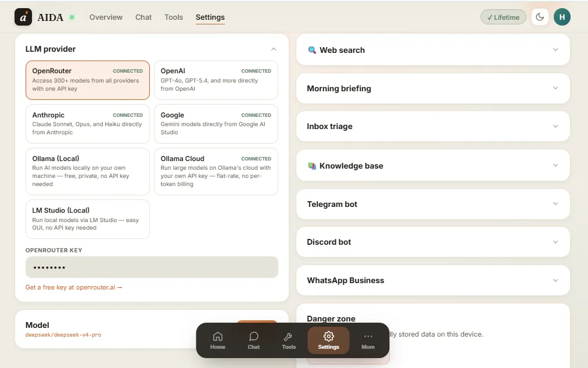Open Tools wrench in bottom dock

[289, 341]
